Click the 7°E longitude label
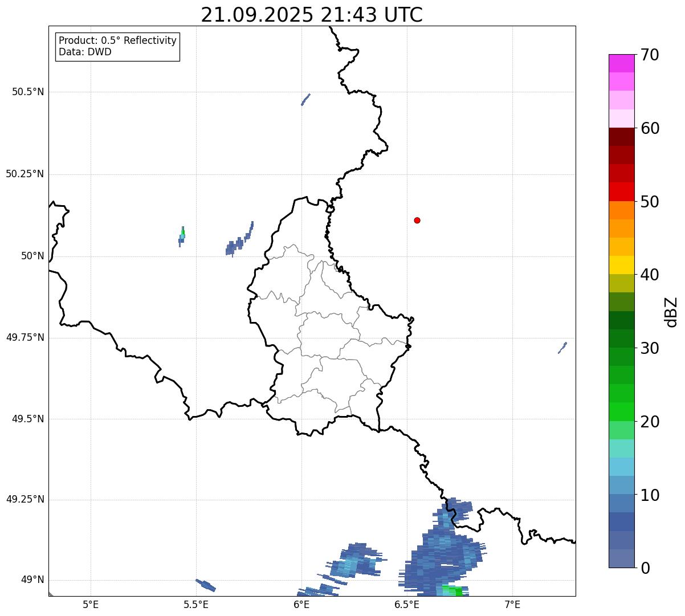The height and width of the screenshot is (616, 685). [x=512, y=604]
